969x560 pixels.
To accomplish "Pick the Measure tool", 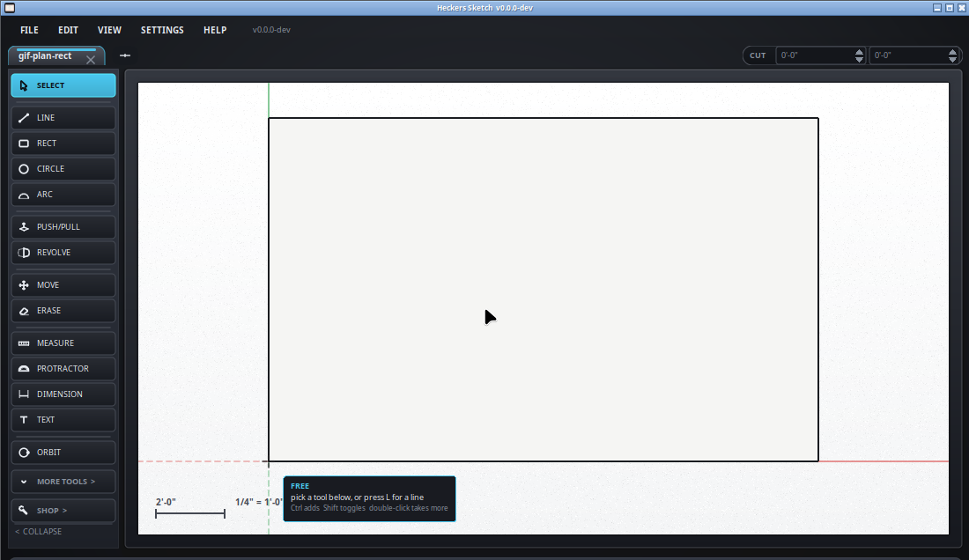I will [x=63, y=343].
